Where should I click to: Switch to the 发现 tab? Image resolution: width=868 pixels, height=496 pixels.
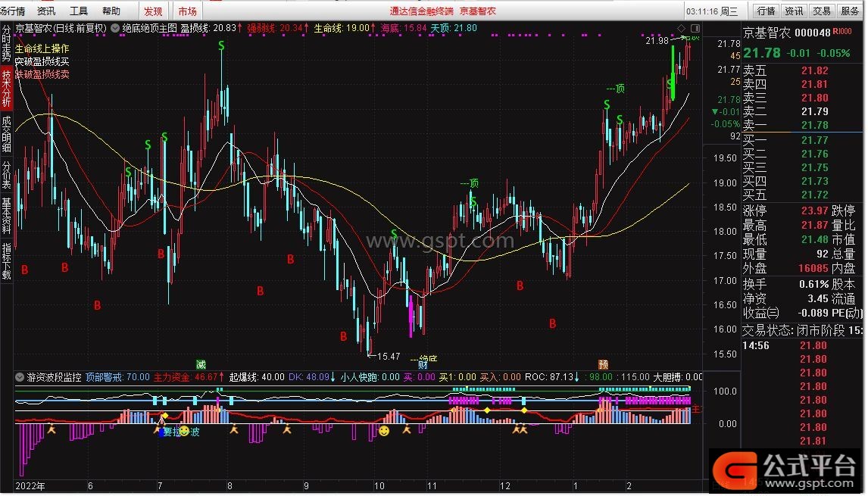[x=153, y=11]
